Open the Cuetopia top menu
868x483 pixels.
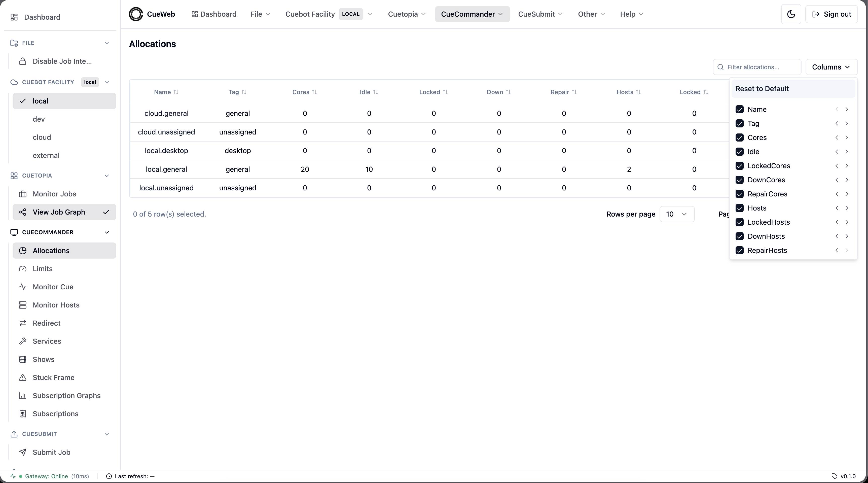407,14
